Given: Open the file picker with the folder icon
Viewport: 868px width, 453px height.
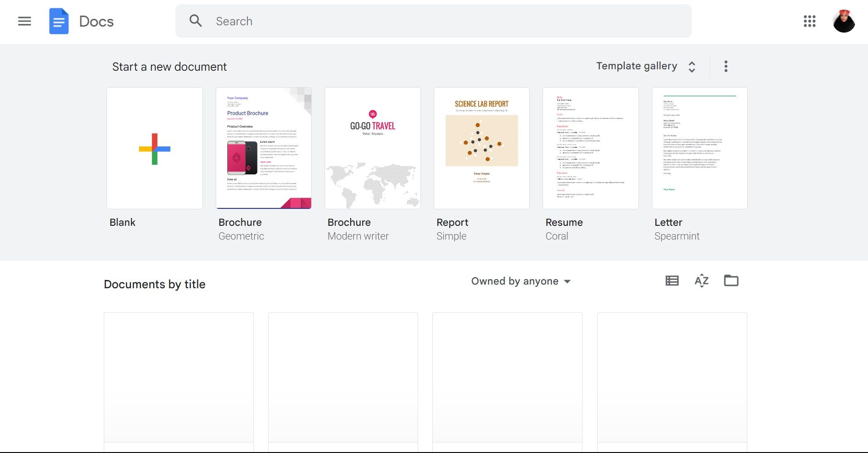Looking at the screenshot, I should coord(731,280).
